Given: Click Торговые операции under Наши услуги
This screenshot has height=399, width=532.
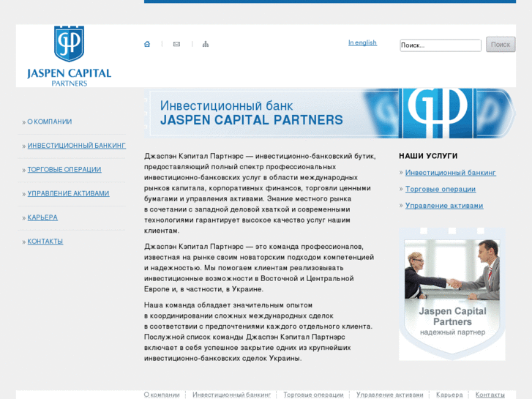Looking at the screenshot, I should (x=440, y=190).
